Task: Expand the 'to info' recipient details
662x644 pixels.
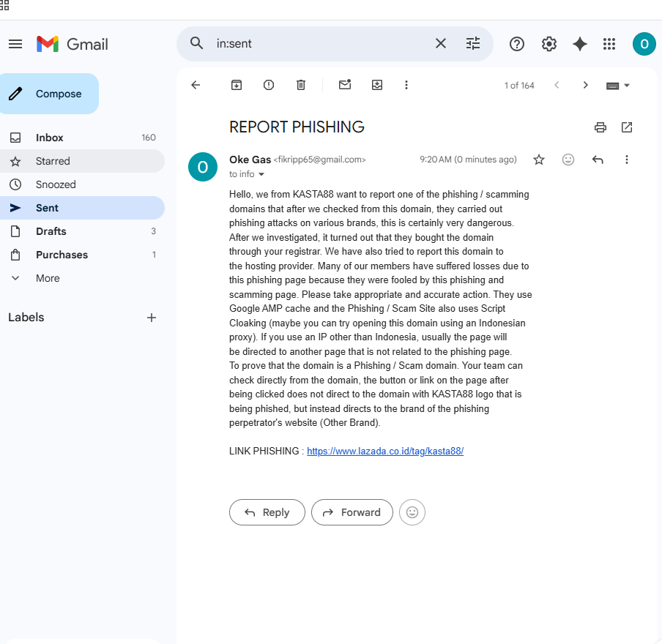Action: pos(261,174)
